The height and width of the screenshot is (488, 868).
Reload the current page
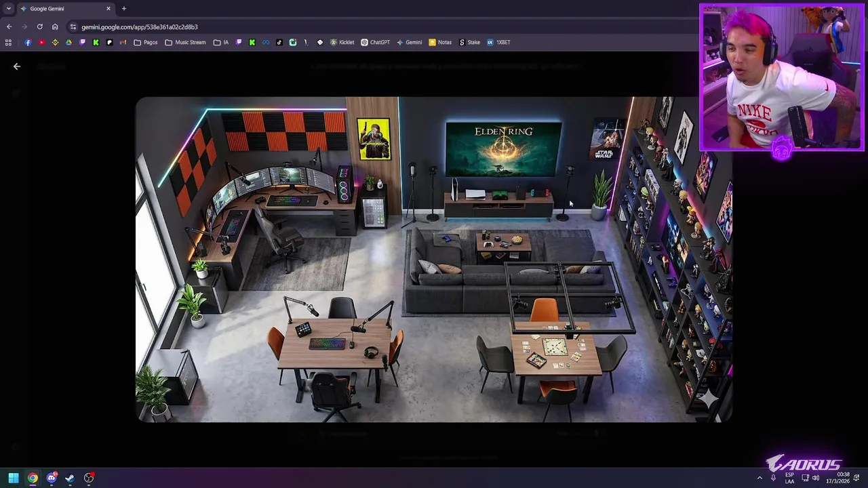(x=39, y=26)
